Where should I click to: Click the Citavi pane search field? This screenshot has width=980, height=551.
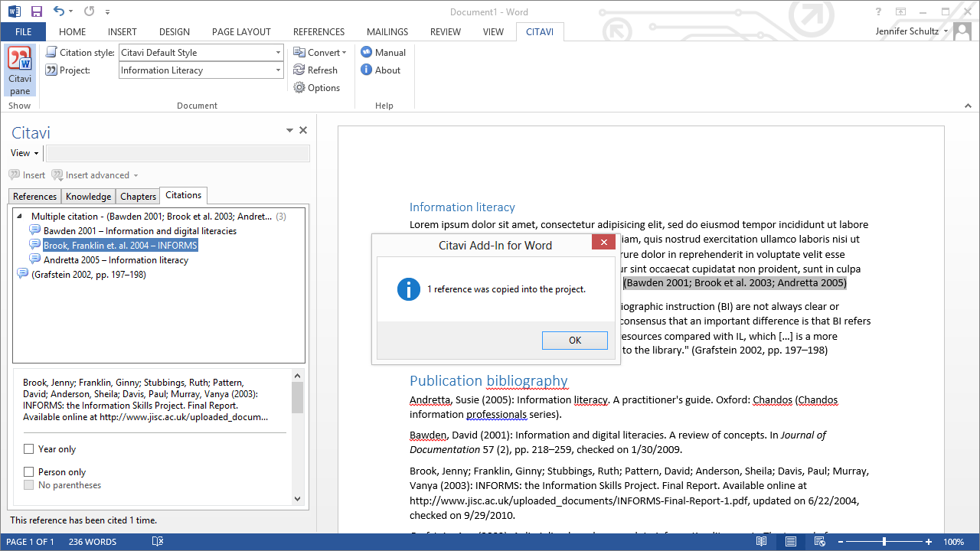click(178, 153)
